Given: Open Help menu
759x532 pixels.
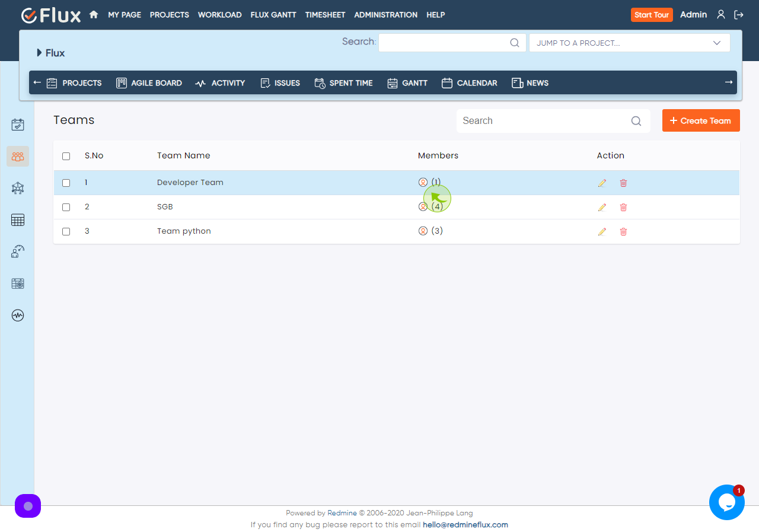Looking at the screenshot, I should [x=436, y=15].
